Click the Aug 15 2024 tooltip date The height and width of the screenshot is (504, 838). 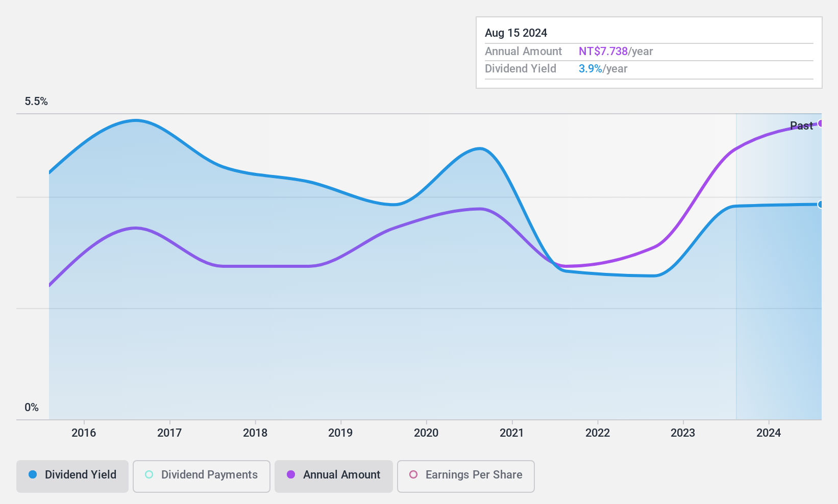[x=516, y=33]
